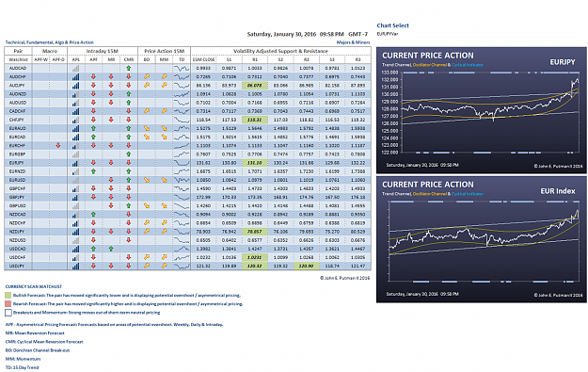The image size is (588, 372).
Task: Click the highlighted R1 cell in NZDJPY row
Action: click(x=255, y=232)
